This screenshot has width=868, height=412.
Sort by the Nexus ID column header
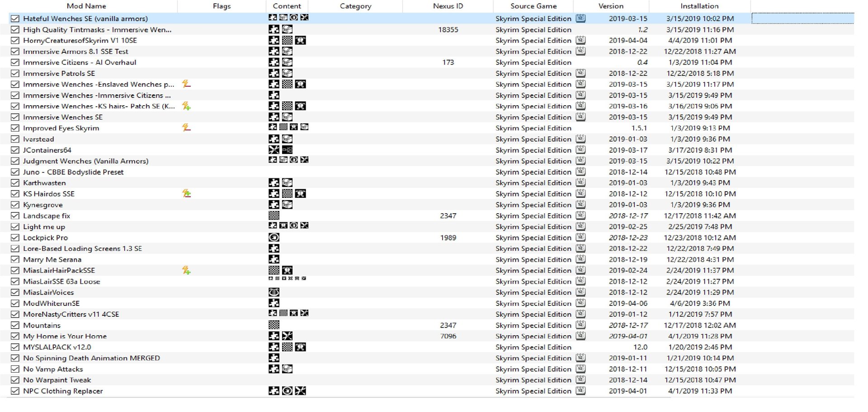click(448, 6)
